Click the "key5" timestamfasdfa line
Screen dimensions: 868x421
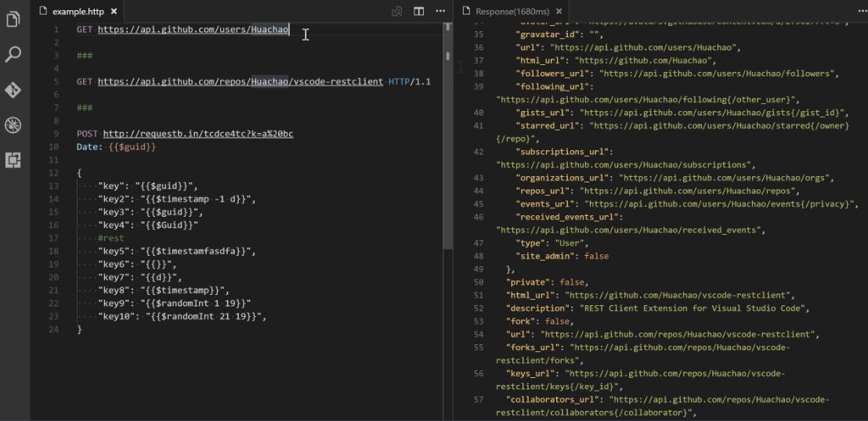[x=177, y=251]
